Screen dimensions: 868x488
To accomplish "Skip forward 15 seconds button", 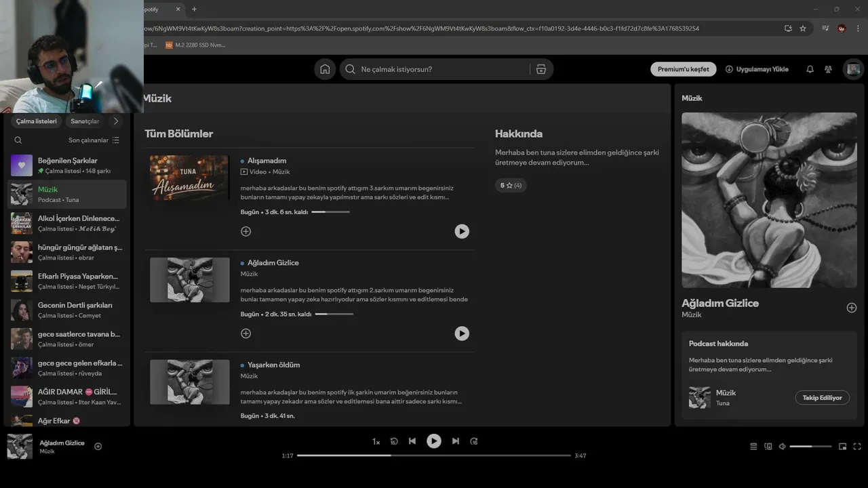I will pyautogui.click(x=474, y=441).
